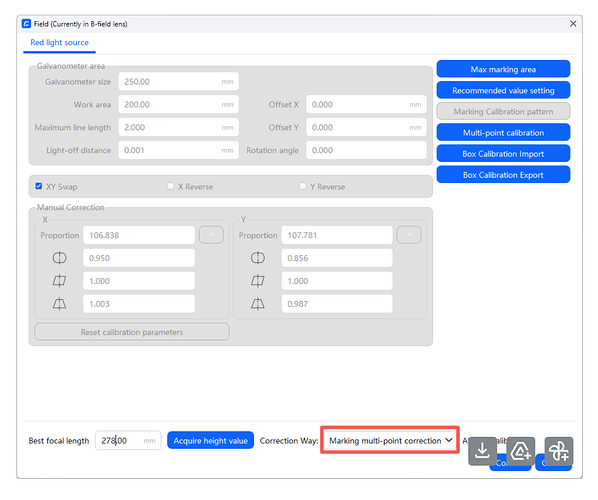Click the app logo in title bar

[26, 24]
